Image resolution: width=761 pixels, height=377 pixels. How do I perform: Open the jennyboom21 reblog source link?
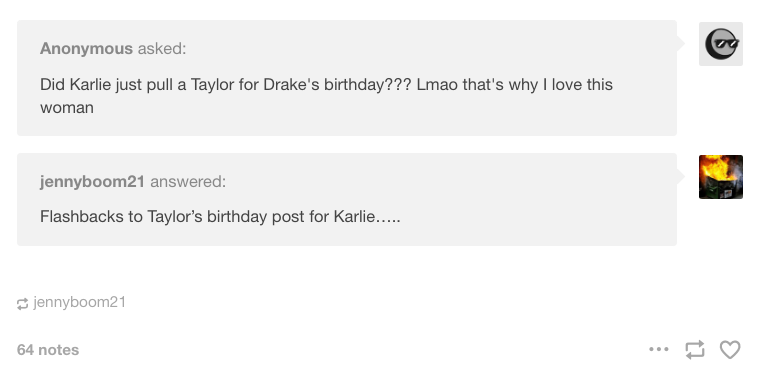(x=80, y=303)
